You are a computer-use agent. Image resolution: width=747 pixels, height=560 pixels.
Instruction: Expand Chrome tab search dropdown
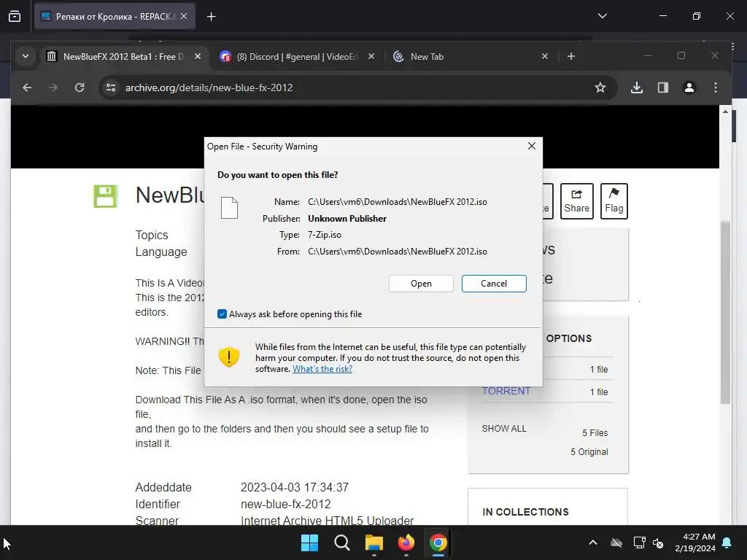pyautogui.click(x=26, y=57)
